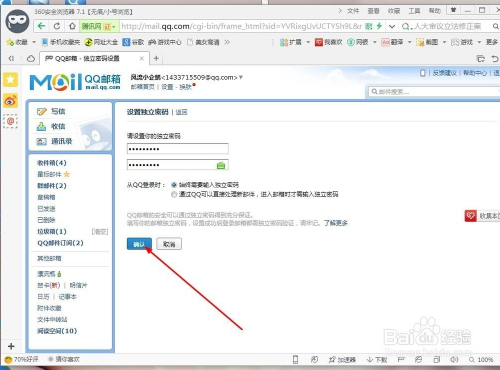Click the mail search box
500x370 pixels.
click(434, 92)
